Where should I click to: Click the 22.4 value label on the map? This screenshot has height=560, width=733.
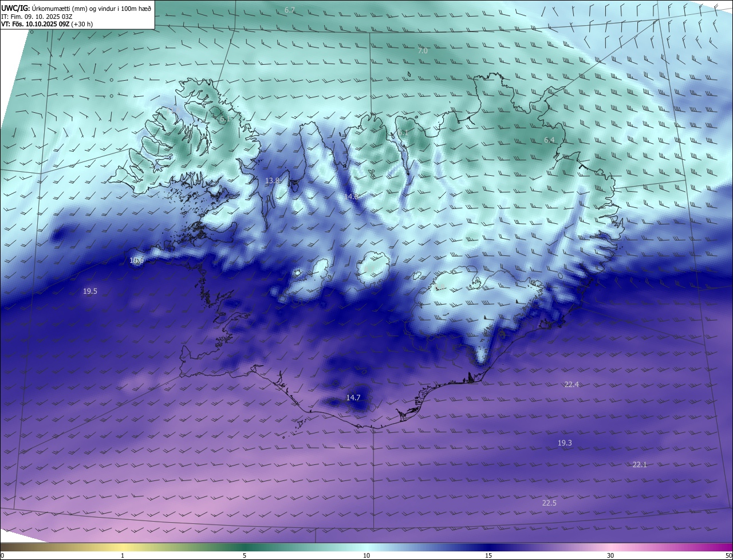(572, 384)
